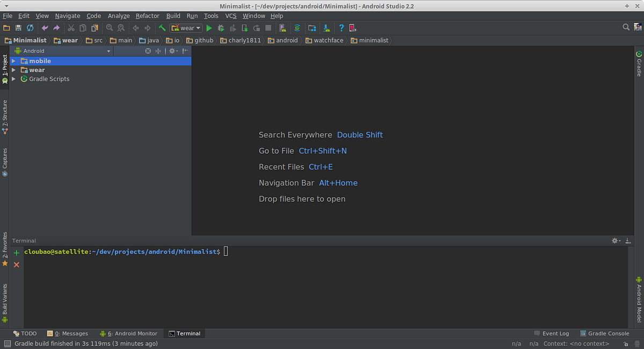Switch to the TODO tool window tab
Image resolution: width=644 pixels, height=349 pixels.
coord(25,333)
